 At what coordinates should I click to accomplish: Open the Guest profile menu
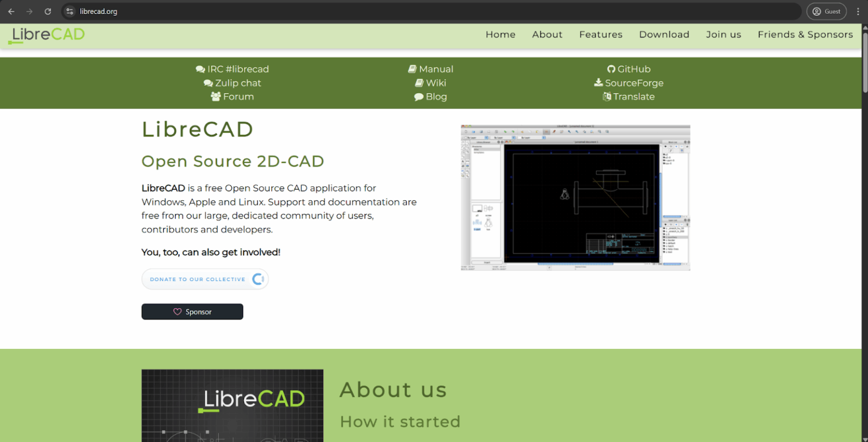(x=826, y=11)
